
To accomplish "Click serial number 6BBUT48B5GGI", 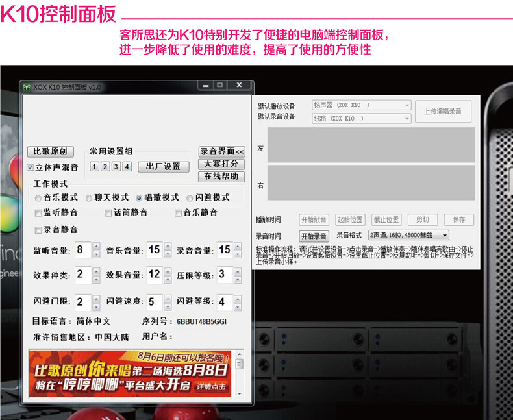I will click(x=201, y=322).
